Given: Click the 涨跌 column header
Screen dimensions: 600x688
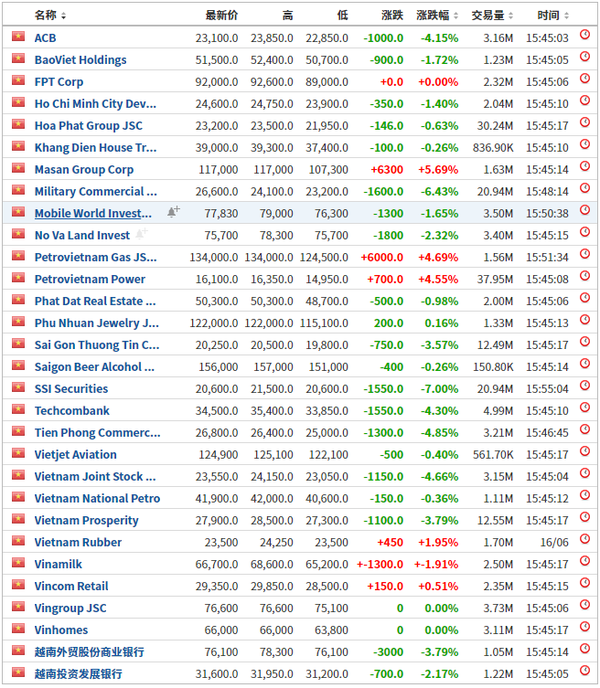Looking at the screenshot, I should (x=392, y=15).
